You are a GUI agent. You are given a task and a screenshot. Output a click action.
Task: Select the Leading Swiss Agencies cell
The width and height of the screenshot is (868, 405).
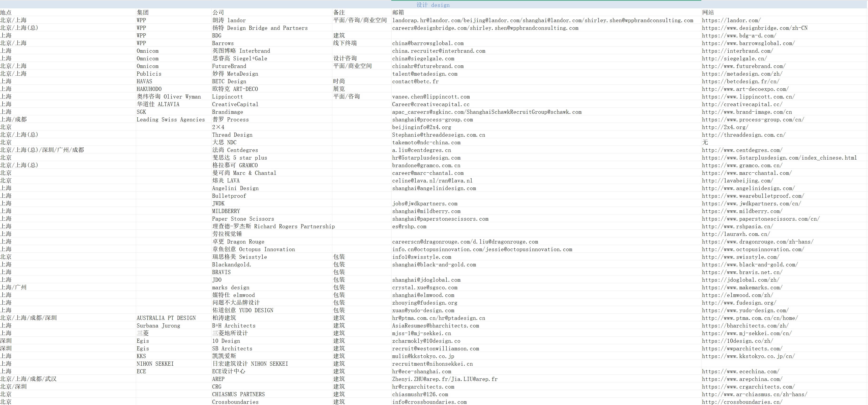tap(170, 119)
